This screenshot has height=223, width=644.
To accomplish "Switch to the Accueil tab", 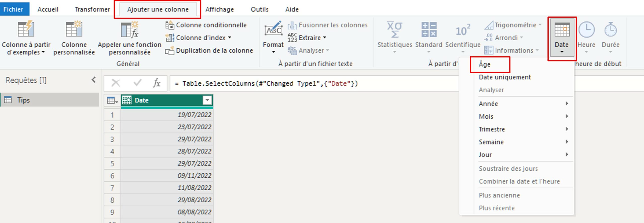I will point(48,9).
